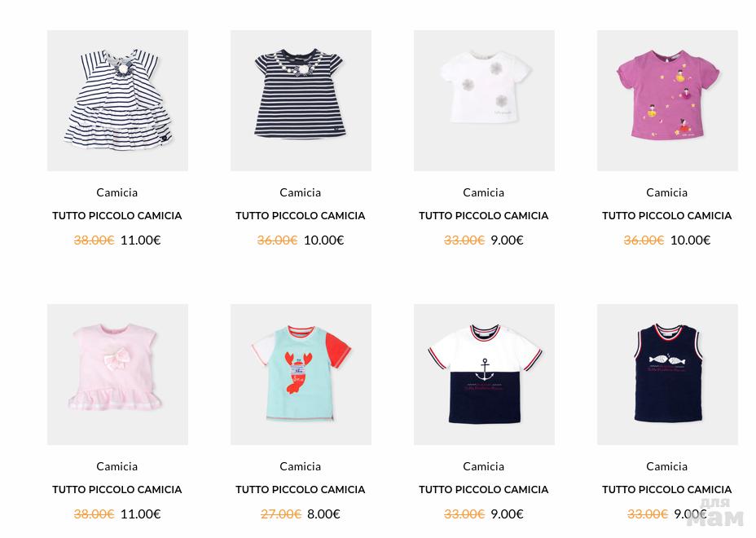Click Camicia category above lobster t-shirt title
The height and width of the screenshot is (538, 756).
(301, 466)
